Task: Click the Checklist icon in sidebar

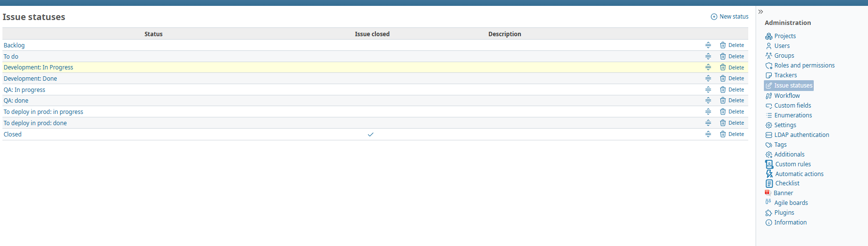Action: (x=769, y=183)
